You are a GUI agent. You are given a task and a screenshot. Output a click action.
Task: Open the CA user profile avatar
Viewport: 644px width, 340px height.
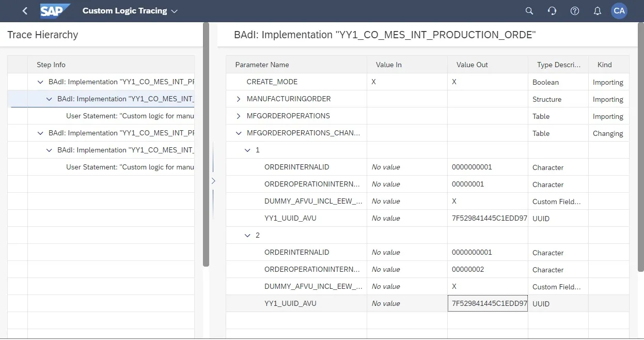[619, 11]
